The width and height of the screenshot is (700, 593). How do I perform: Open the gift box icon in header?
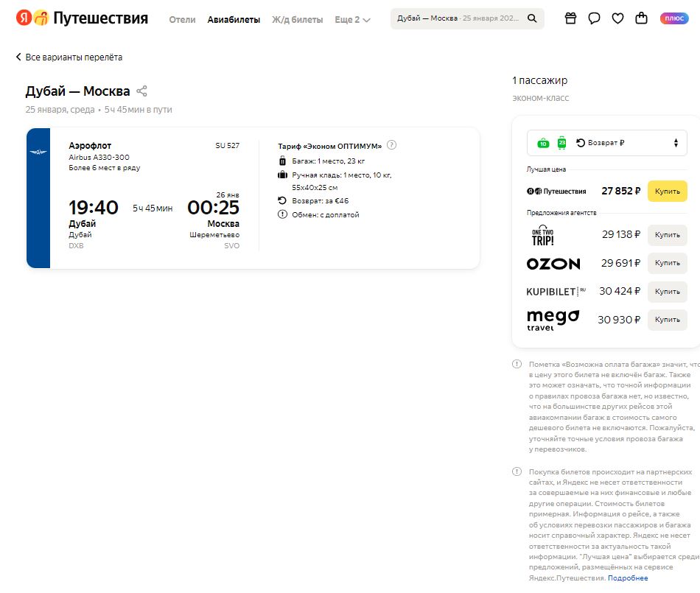pos(570,18)
